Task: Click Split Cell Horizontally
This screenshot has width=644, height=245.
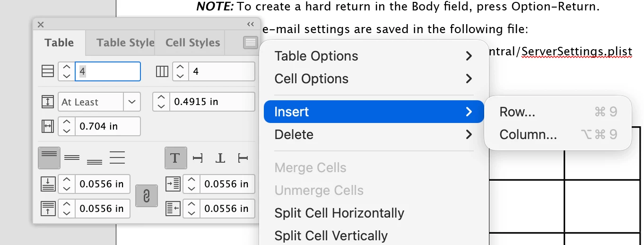Action: coord(339,213)
